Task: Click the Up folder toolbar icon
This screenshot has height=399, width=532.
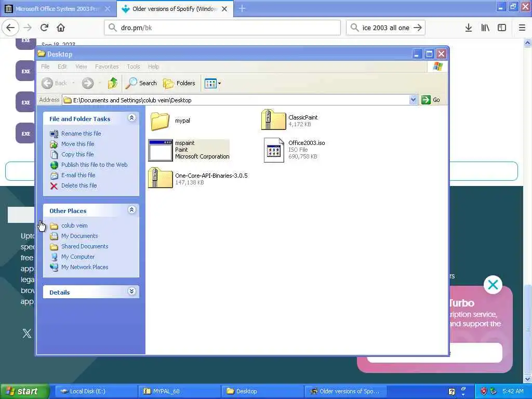Action: [x=112, y=83]
